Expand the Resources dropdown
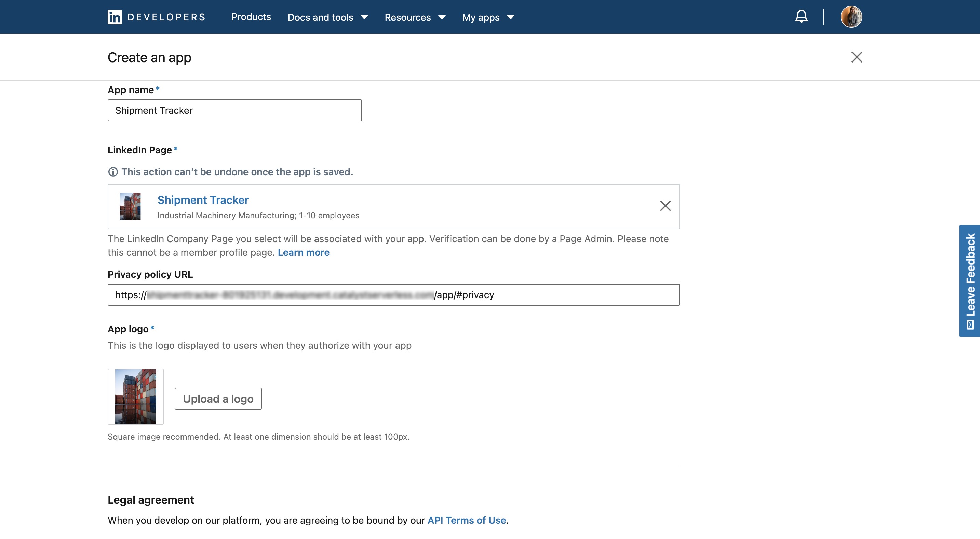The height and width of the screenshot is (539, 980). pyautogui.click(x=415, y=17)
